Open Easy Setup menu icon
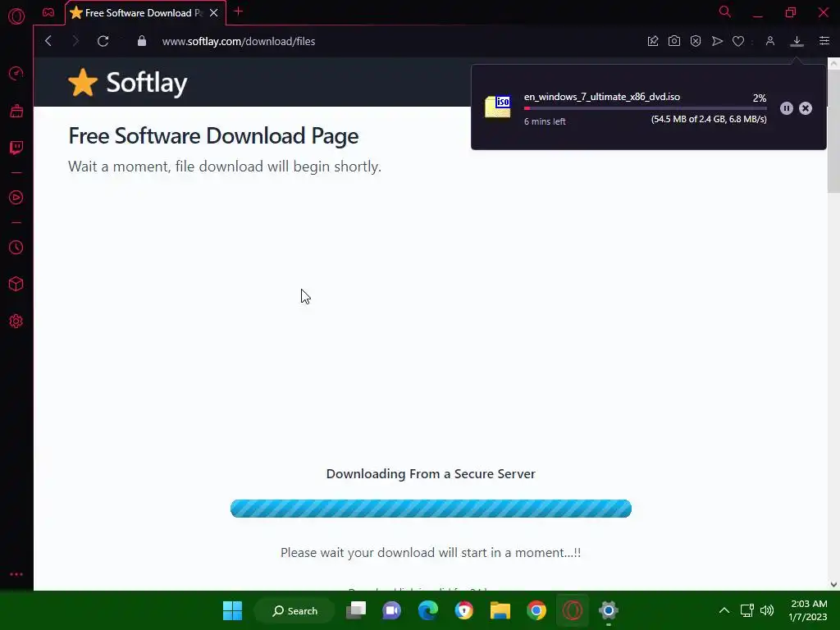 click(x=824, y=41)
